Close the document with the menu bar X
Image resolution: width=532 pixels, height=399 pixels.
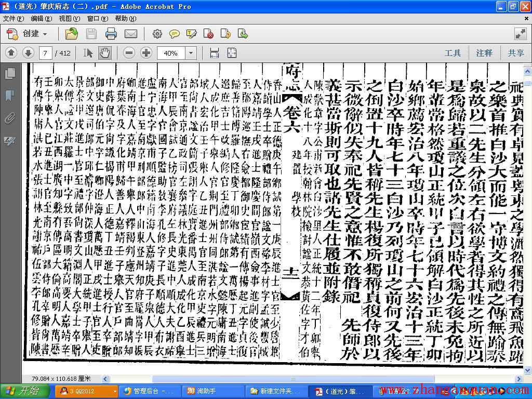tap(527, 19)
